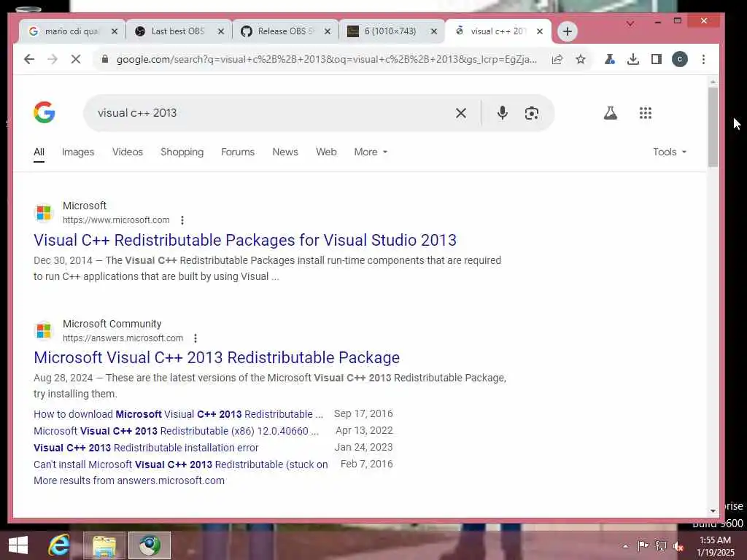
Task: Open 'More results from answers.microsoft.com'
Action: point(129,481)
